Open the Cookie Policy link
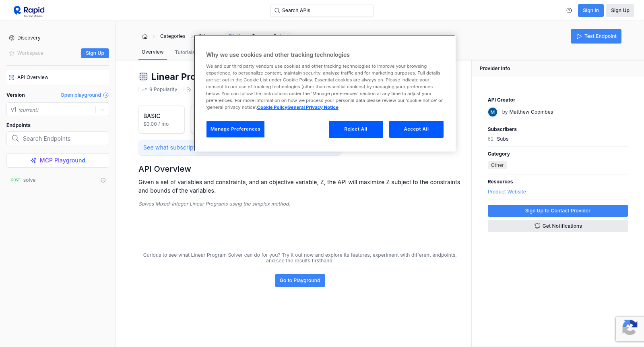 (x=272, y=107)
